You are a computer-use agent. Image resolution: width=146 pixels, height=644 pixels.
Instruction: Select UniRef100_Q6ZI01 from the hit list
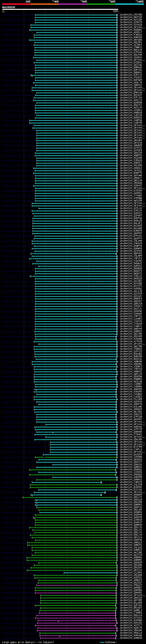pyautogui.click(x=131, y=65)
